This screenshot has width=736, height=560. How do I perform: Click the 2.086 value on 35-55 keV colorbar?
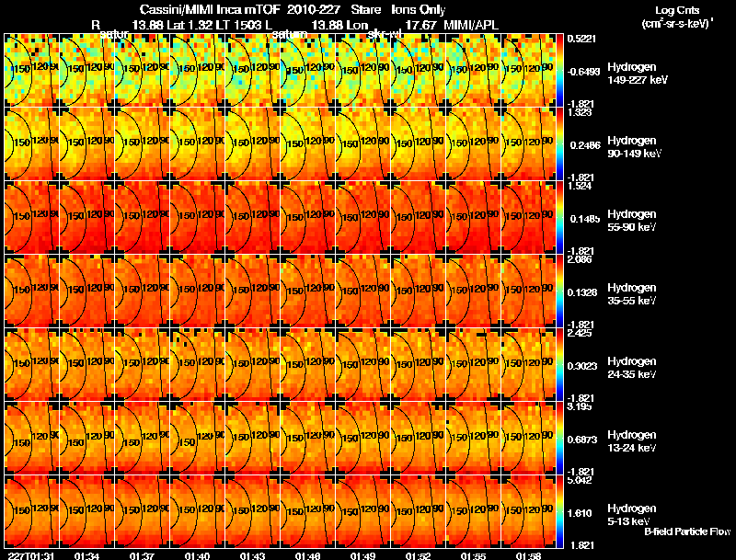click(x=580, y=259)
